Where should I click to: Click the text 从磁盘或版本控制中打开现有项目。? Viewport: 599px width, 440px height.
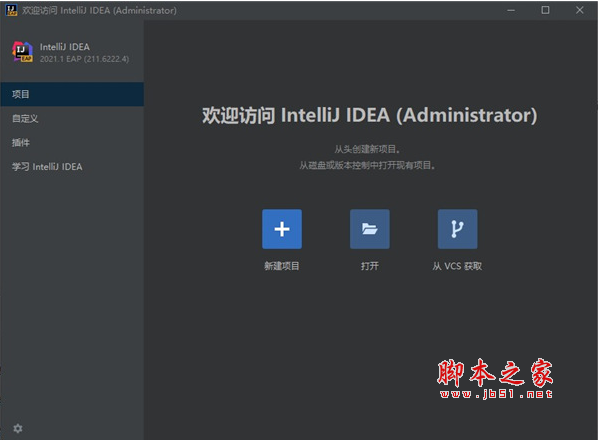tap(367, 165)
